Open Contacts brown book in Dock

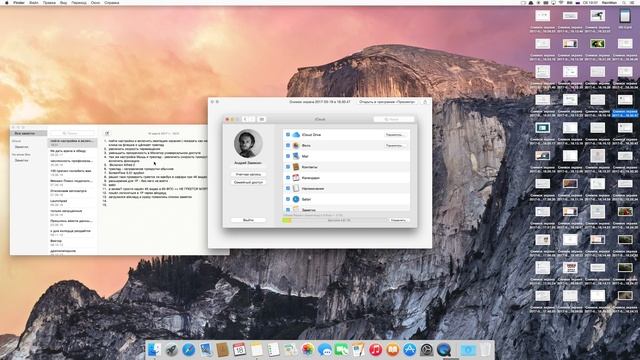click(x=222, y=349)
